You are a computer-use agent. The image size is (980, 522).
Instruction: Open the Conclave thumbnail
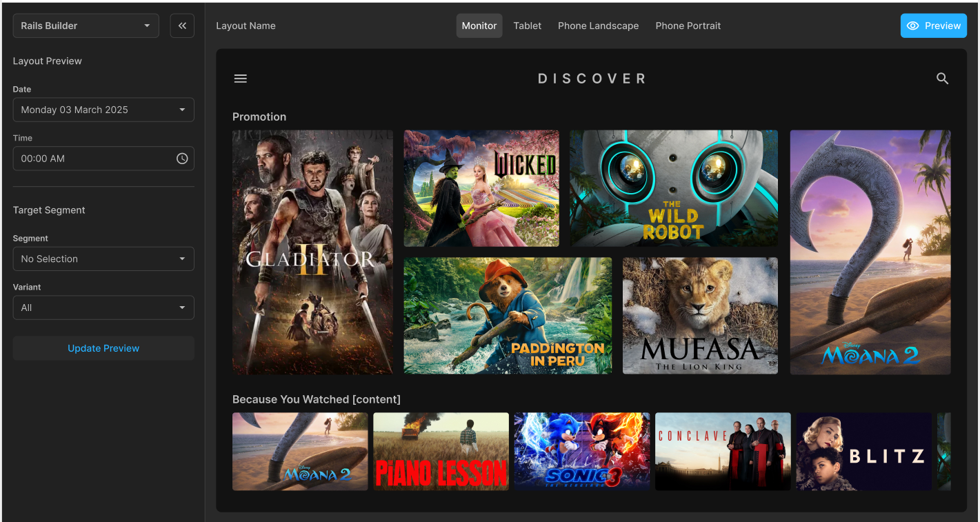click(x=723, y=452)
